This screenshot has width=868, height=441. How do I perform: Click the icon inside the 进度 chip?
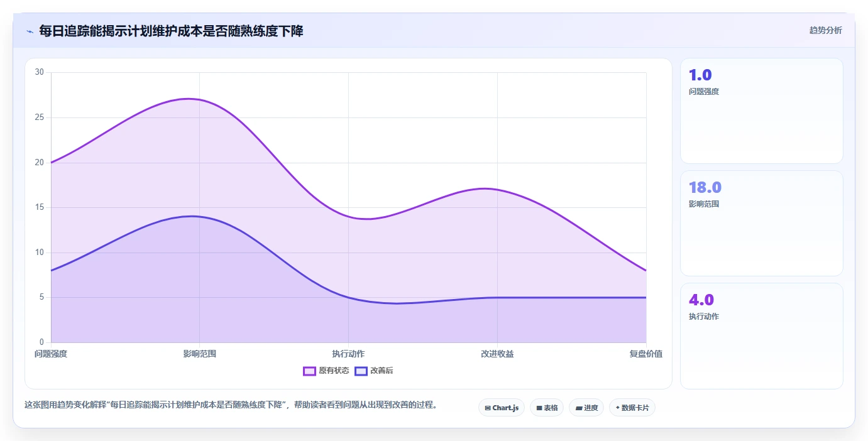point(578,408)
